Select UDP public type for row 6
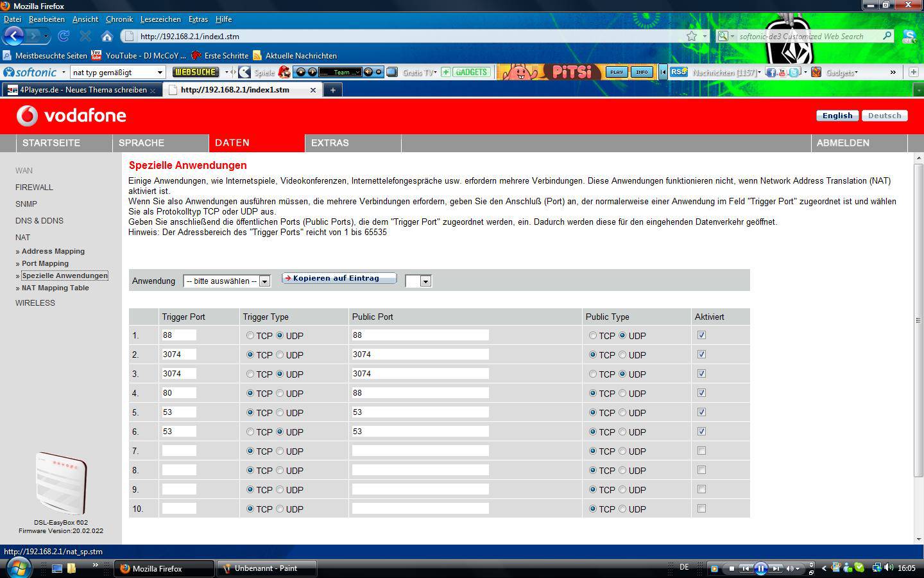This screenshot has width=924, height=578. (622, 432)
